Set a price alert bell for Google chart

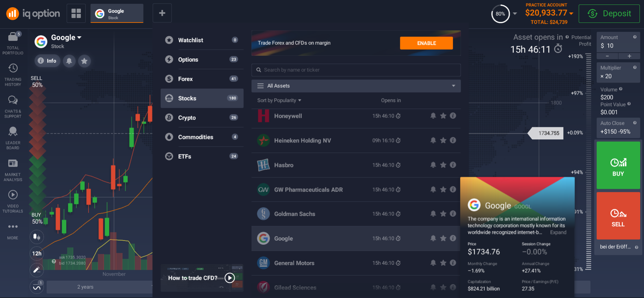[69, 61]
